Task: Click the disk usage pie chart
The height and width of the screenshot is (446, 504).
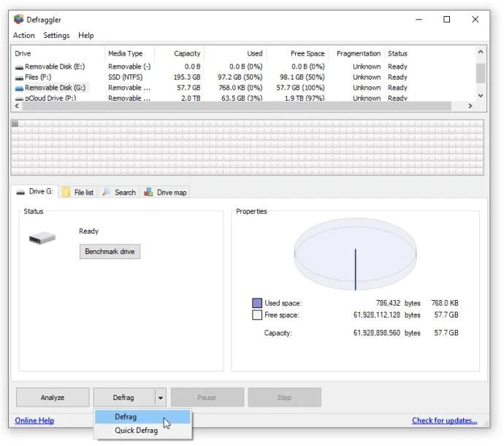Action: (x=355, y=254)
